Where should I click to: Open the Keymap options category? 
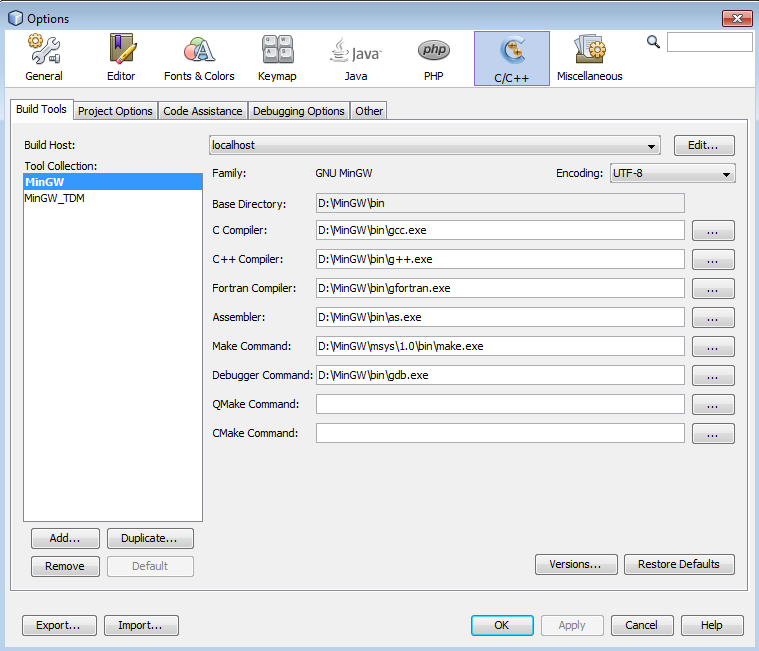click(x=277, y=58)
